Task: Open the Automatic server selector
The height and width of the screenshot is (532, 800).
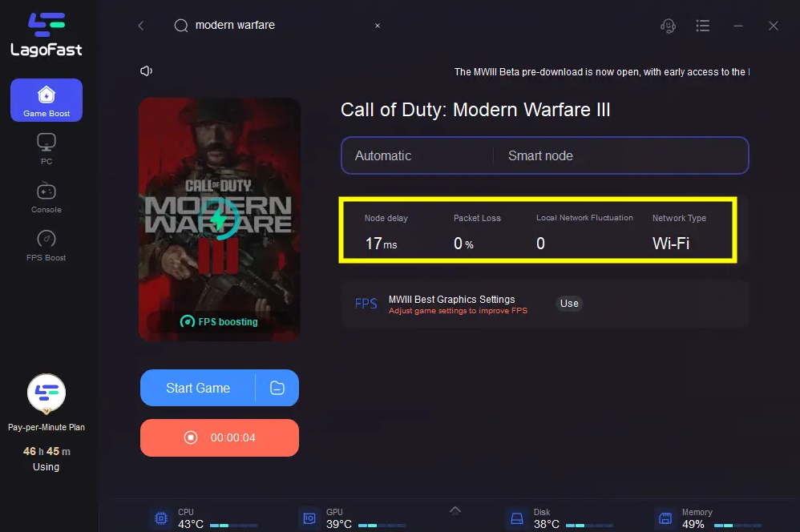Action: [x=418, y=155]
